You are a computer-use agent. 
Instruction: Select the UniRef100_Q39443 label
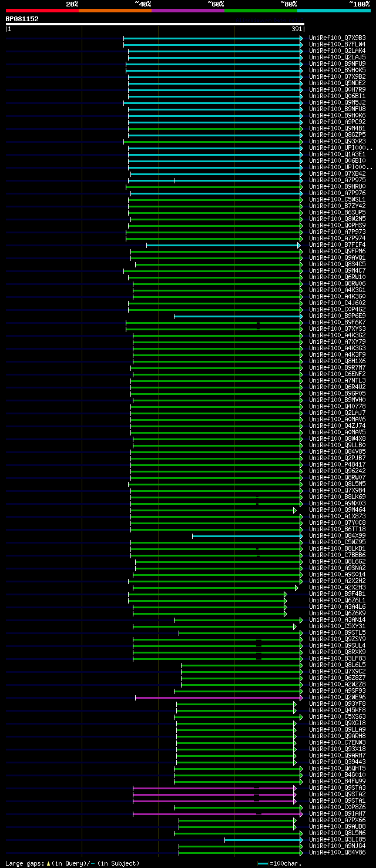(x=337, y=762)
